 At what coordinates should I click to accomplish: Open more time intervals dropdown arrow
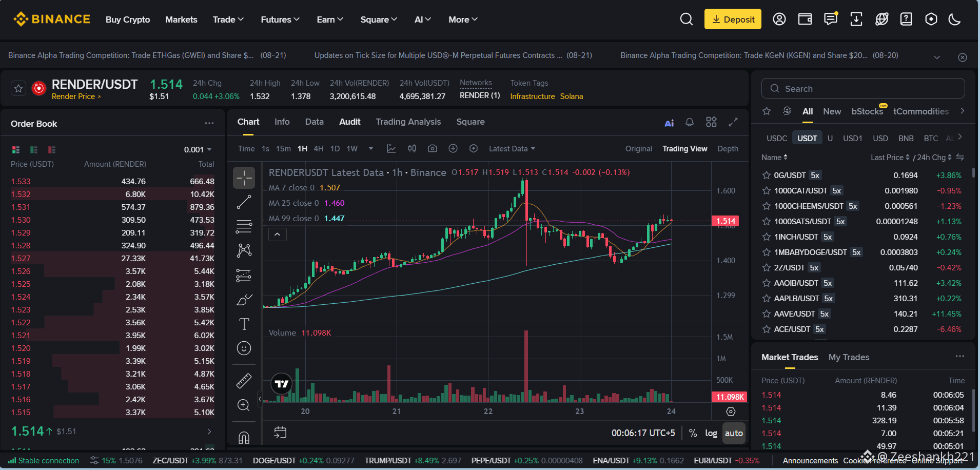[x=371, y=148]
